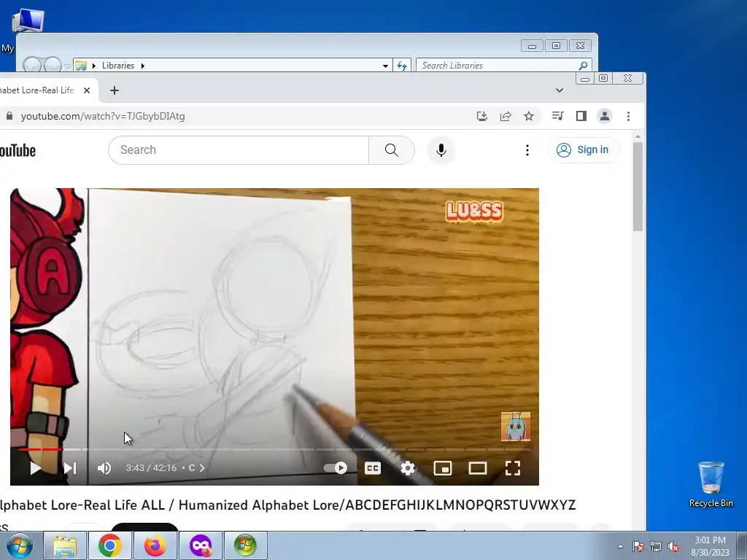Open muted volume tray icon
Screen dimensions: 747x560
[673, 546]
